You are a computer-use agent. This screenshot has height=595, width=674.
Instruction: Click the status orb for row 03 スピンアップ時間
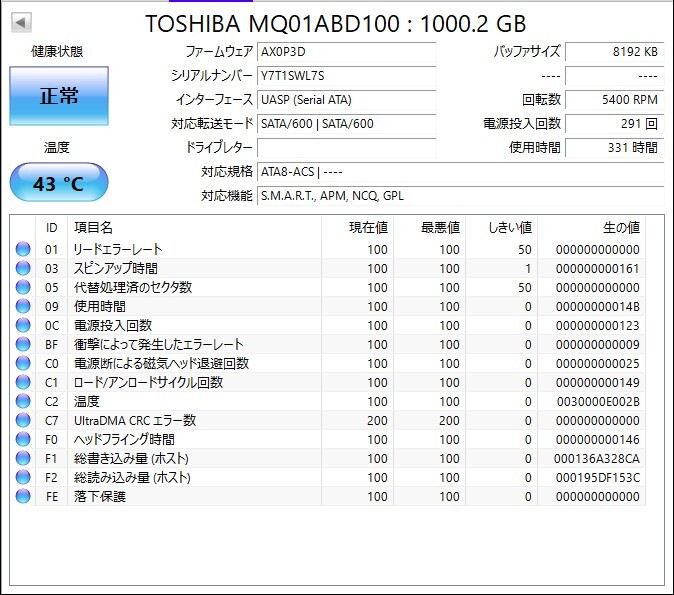[x=23, y=268]
